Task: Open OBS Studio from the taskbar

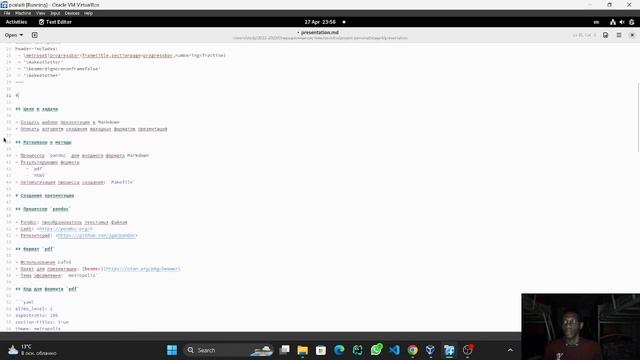Action: click(467, 350)
